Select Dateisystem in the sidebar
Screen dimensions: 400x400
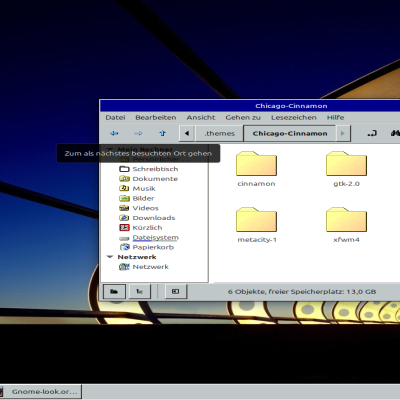click(x=149, y=238)
